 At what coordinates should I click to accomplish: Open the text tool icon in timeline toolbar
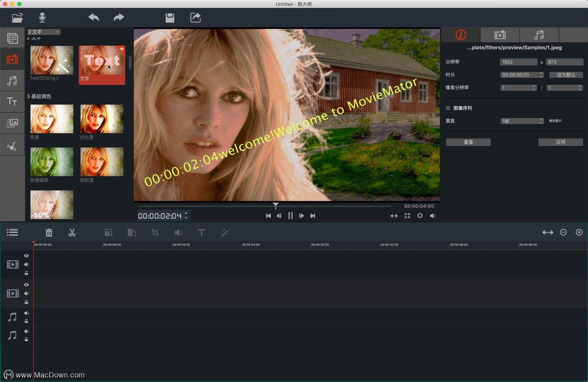pyautogui.click(x=201, y=232)
